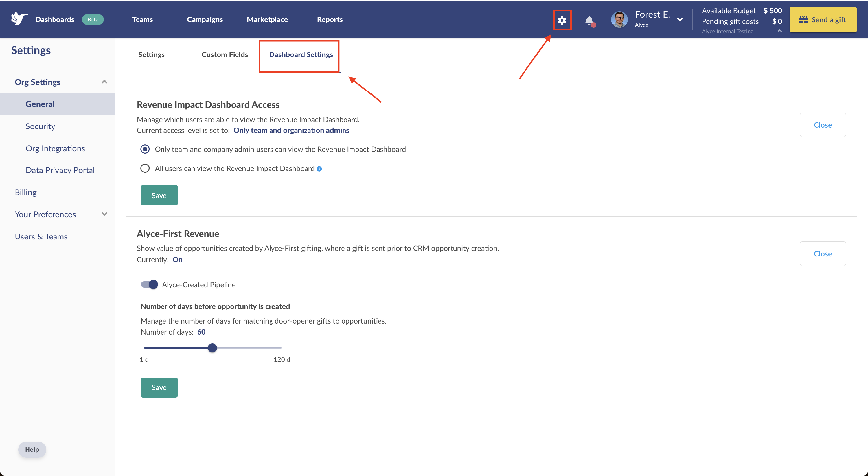Viewport: 868px width, 476px height.
Task: Switch to the Settings tab
Action: point(151,55)
